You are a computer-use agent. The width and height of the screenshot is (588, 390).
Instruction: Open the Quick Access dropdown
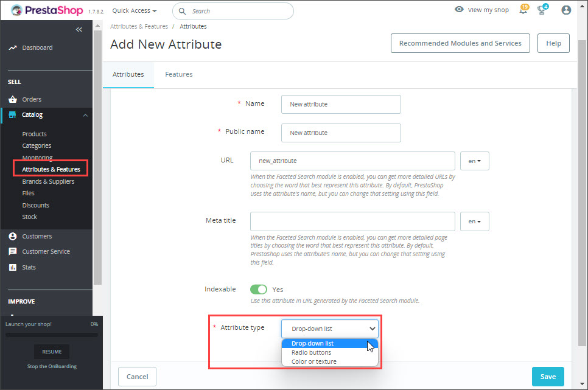click(135, 10)
